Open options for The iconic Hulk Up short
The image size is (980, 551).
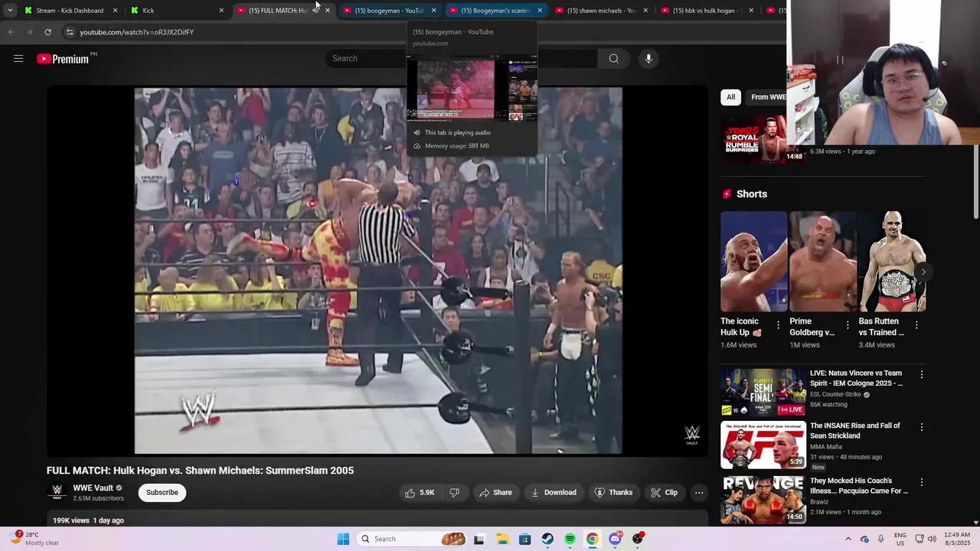coord(779,325)
